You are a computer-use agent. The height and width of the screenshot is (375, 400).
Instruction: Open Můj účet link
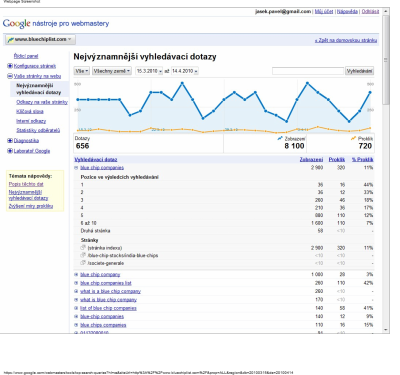tap(324, 11)
